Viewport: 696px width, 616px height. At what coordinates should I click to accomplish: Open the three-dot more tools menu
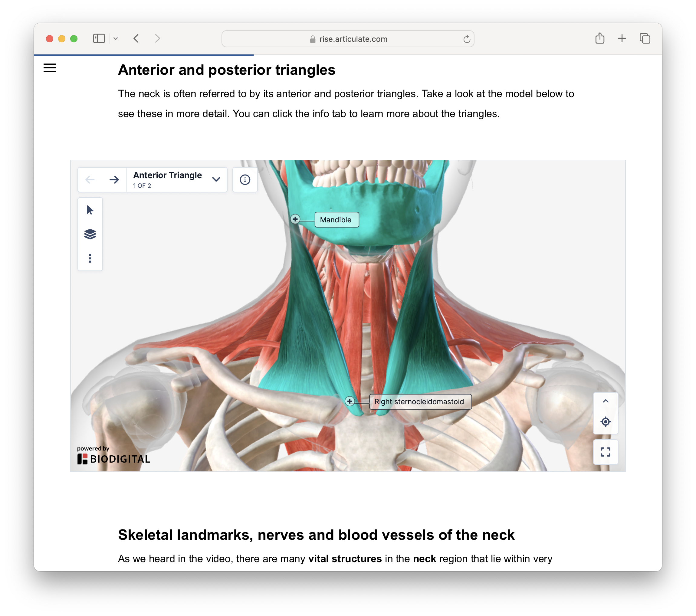(x=90, y=258)
